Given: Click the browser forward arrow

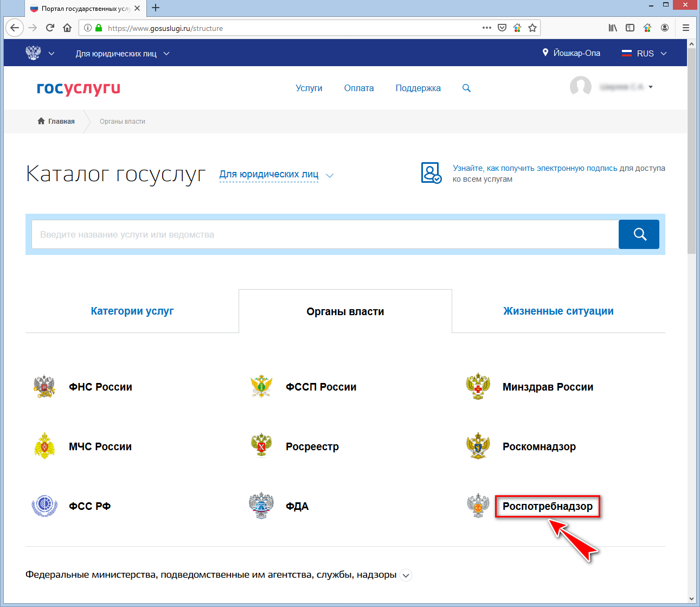Looking at the screenshot, I should 33,28.
